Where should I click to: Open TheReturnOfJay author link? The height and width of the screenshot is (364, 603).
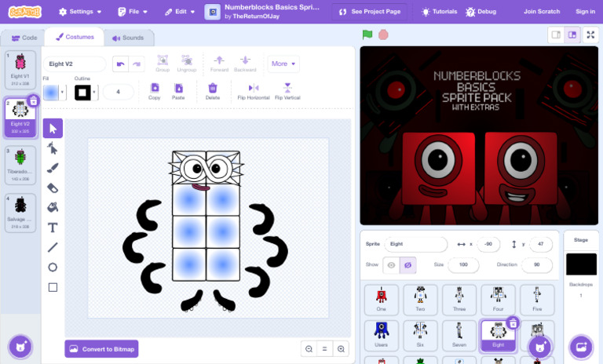(256, 16)
